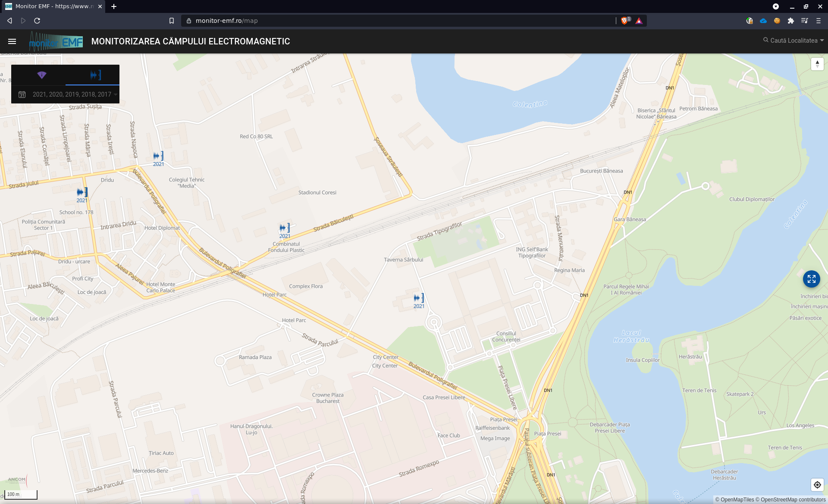Open OpenStreetMap contributors link
Screen dimensions: 828x504
coord(793,500)
